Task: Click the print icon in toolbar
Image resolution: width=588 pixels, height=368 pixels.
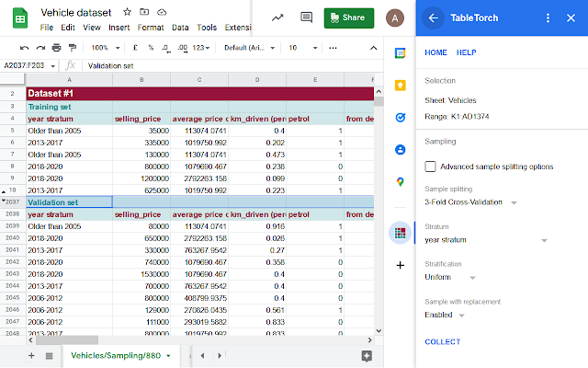Action: [x=58, y=48]
